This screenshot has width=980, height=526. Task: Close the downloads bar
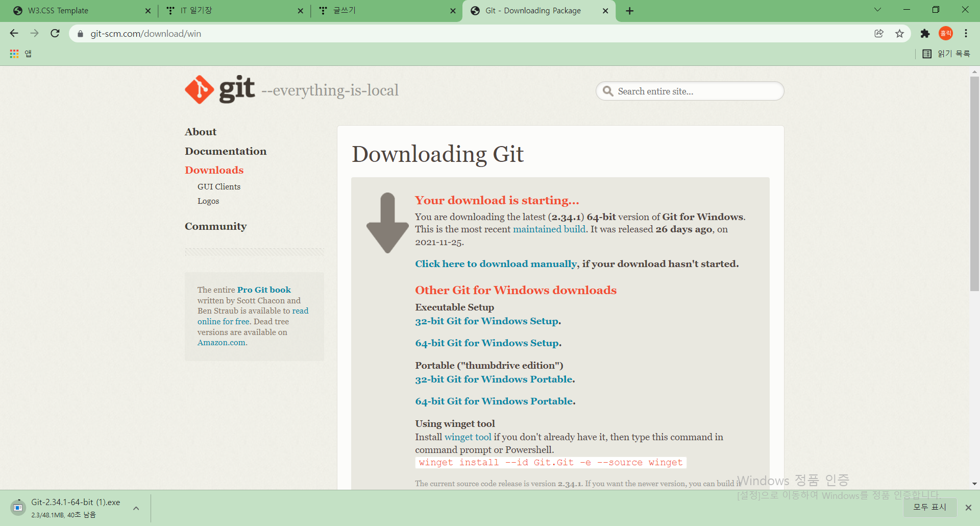click(968, 507)
